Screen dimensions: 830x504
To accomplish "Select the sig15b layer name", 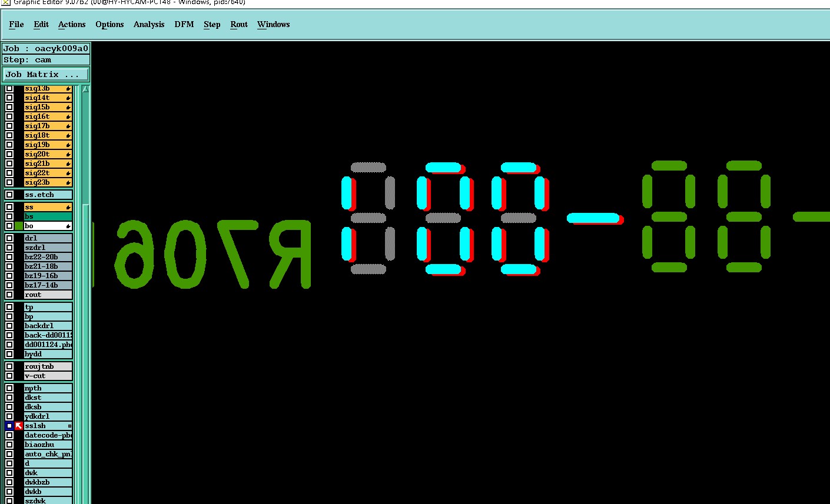I will [x=48, y=107].
